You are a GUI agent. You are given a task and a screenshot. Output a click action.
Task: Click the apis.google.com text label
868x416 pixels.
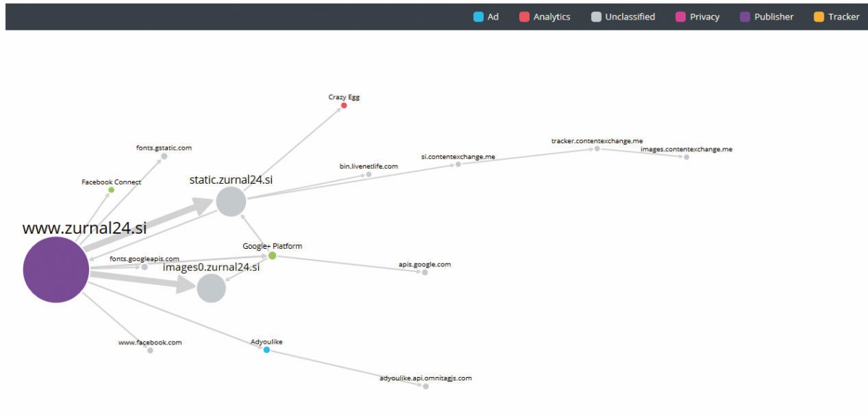pos(425,264)
